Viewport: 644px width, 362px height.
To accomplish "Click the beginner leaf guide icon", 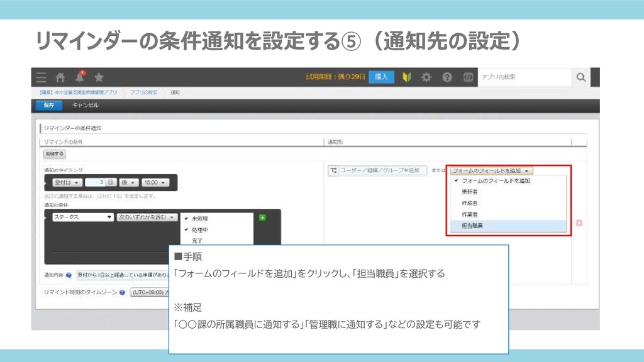I will 407,77.
